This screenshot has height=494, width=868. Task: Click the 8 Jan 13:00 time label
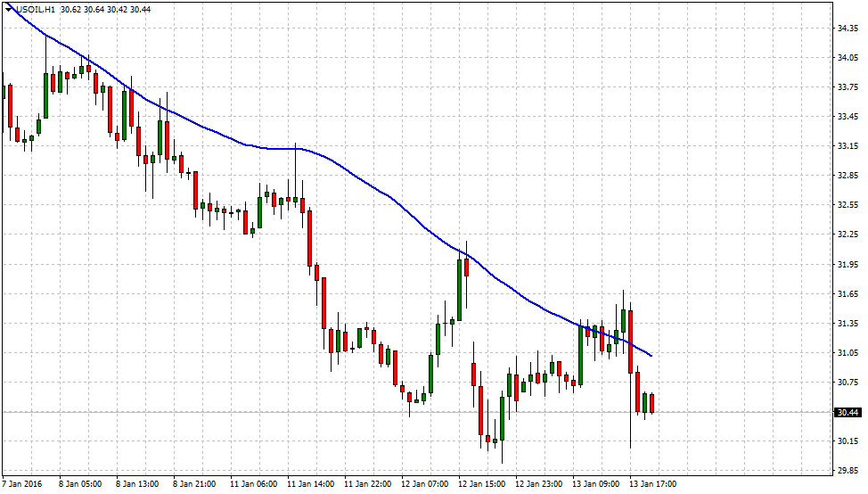click(137, 484)
